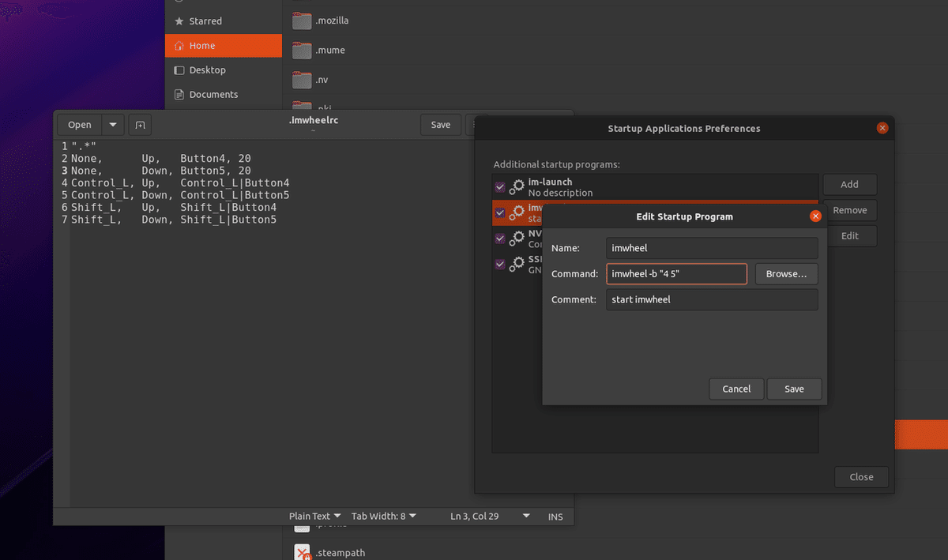The height and width of the screenshot is (560, 948).
Task: Click the gear icon on the highlighted imwheel entry
Action: point(517,212)
